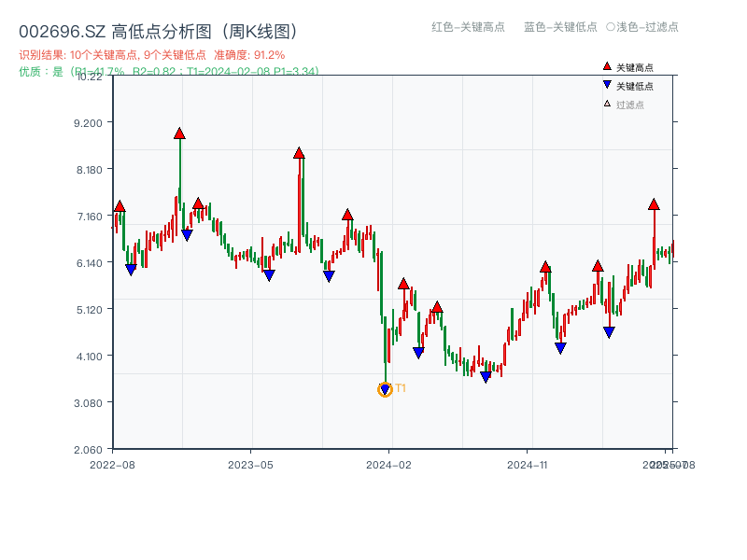This screenshot has height=560, width=747.
Task: Click the 2022-08 x-axis label
Action: click(x=112, y=465)
